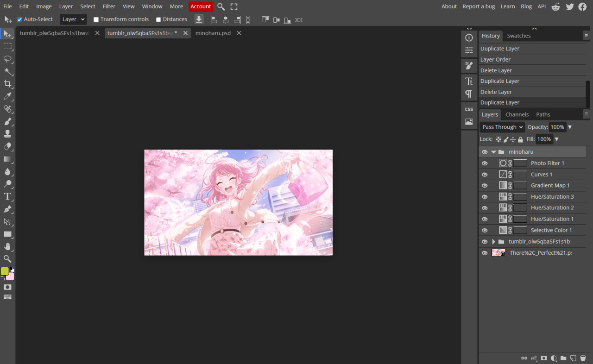Open the Opacity slider arrow
This screenshot has width=593, height=364.
point(570,127)
